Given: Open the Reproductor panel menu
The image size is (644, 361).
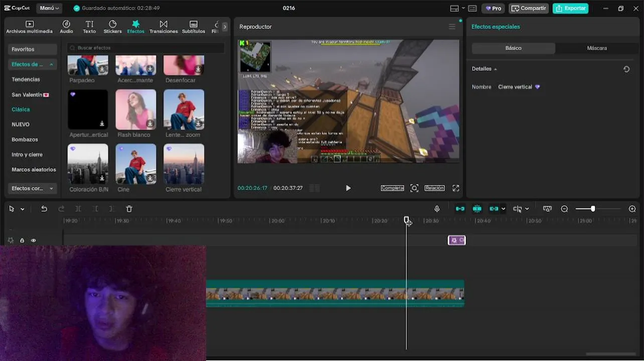Looking at the screenshot, I should coord(452,27).
